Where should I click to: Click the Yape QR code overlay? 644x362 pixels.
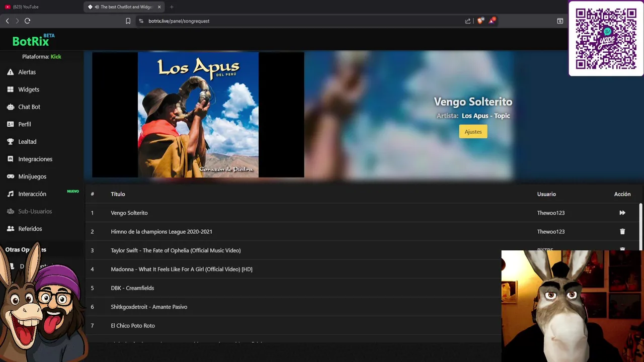(x=606, y=39)
